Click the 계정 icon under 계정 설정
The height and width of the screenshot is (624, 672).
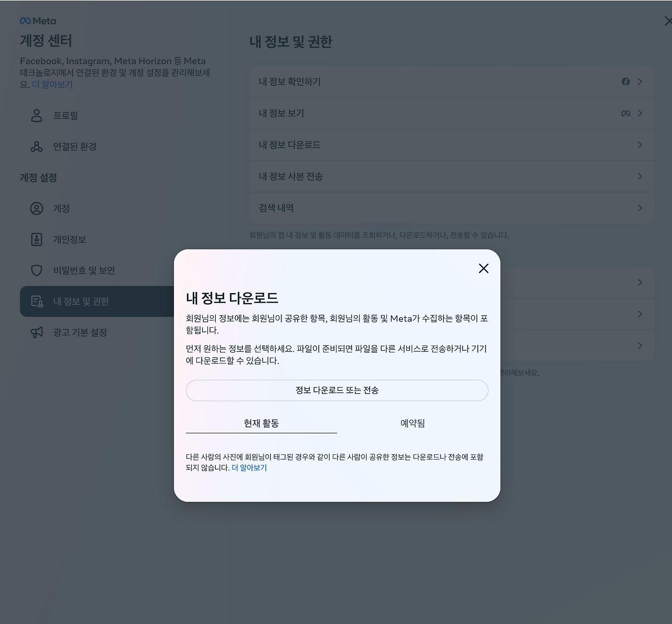(36, 208)
